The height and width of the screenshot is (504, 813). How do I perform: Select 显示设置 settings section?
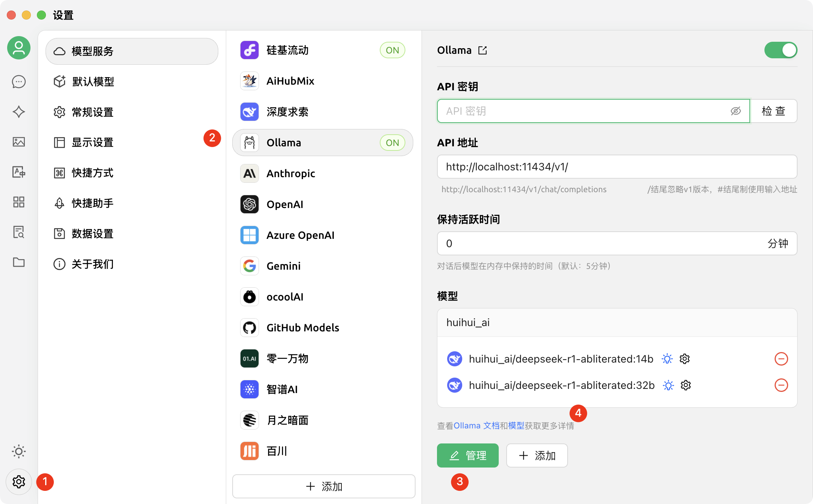point(132,143)
